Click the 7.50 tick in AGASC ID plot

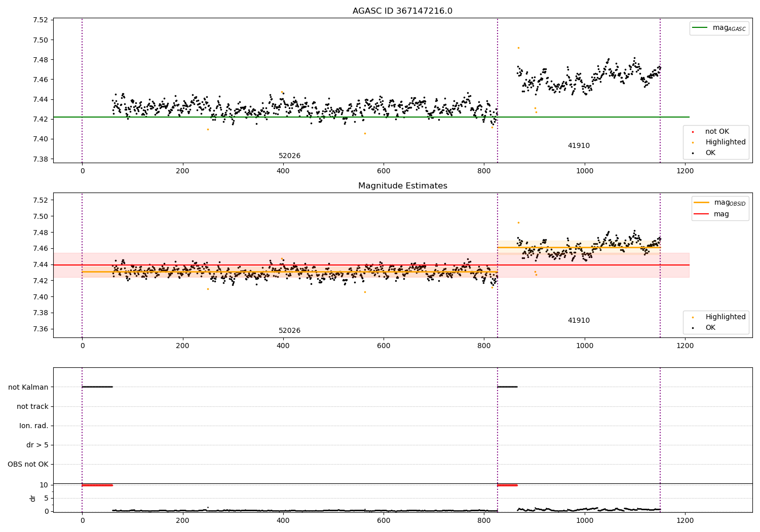tap(40, 40)
